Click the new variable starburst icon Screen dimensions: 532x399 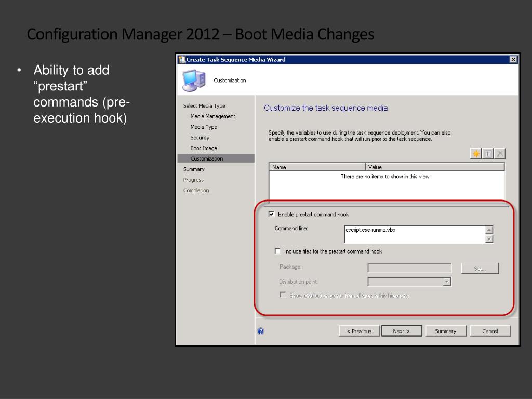click(476, 154)
